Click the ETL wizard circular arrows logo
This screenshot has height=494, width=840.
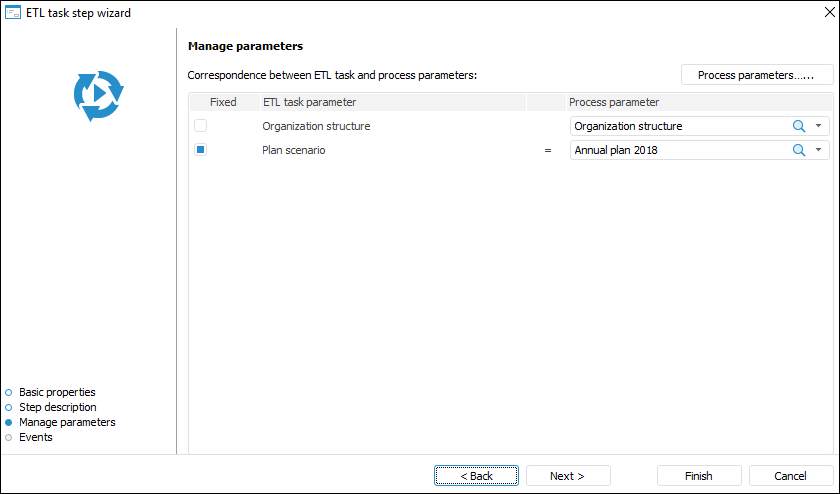98,96
